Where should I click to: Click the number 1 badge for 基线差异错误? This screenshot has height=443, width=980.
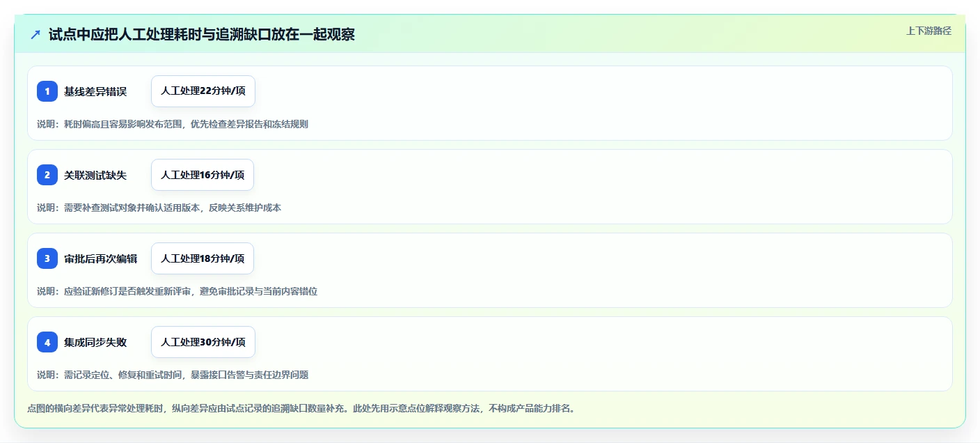tap(47, 91)
